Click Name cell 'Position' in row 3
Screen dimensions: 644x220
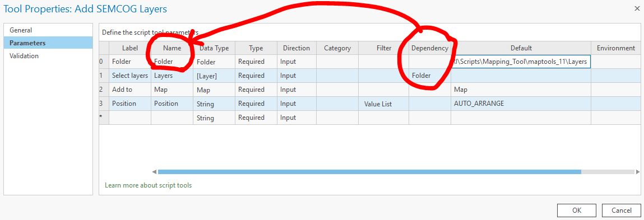(172, 104)
